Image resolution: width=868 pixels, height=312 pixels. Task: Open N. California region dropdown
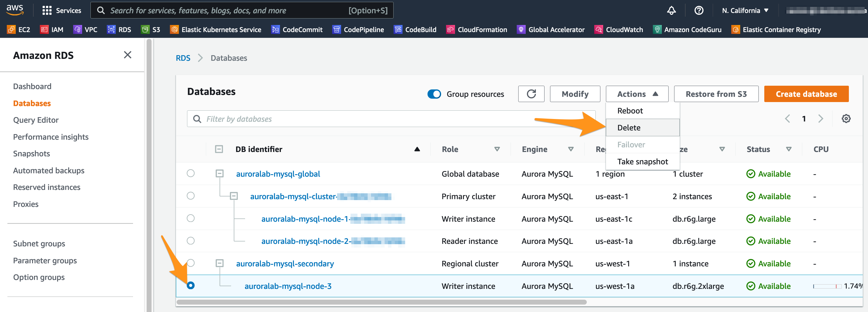point(745,10)
